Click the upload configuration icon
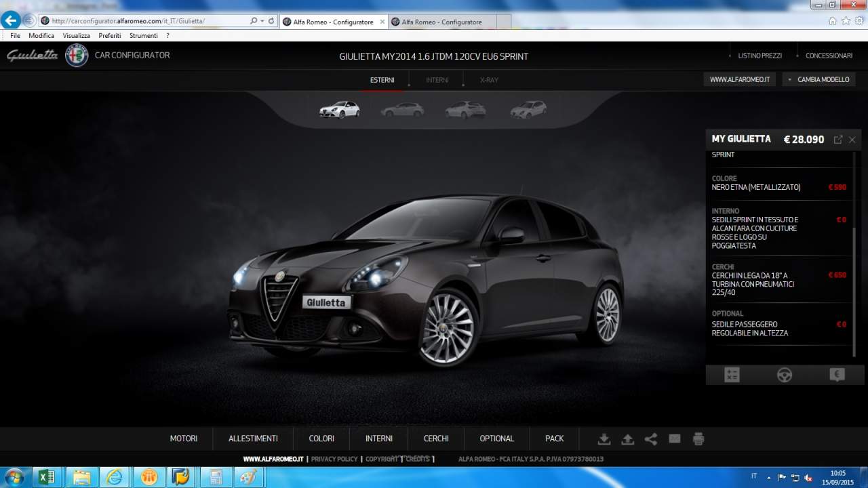 (x=627, y=439)
